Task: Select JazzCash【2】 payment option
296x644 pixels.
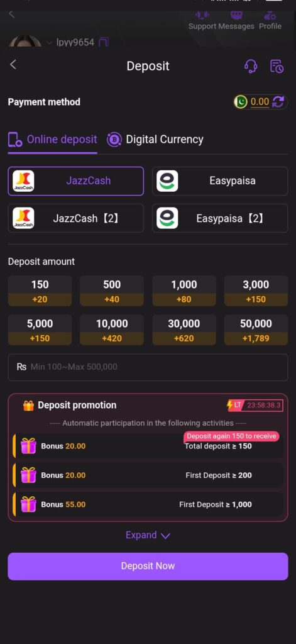Action: [x=76, y=218]
